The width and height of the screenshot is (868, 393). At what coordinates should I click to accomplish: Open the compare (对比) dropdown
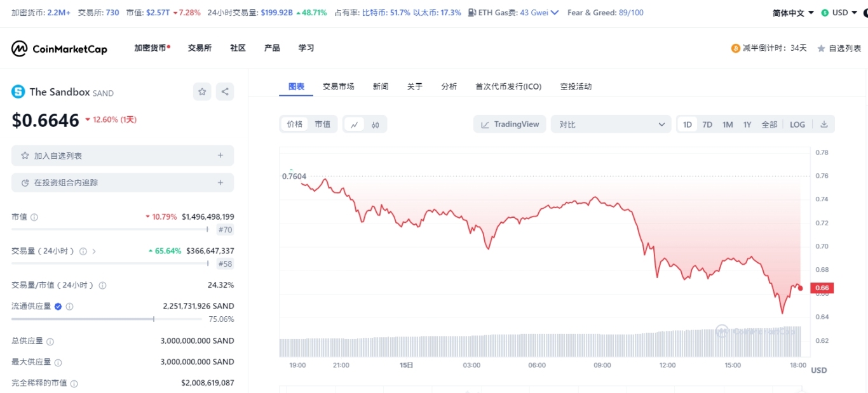point(611,124)
